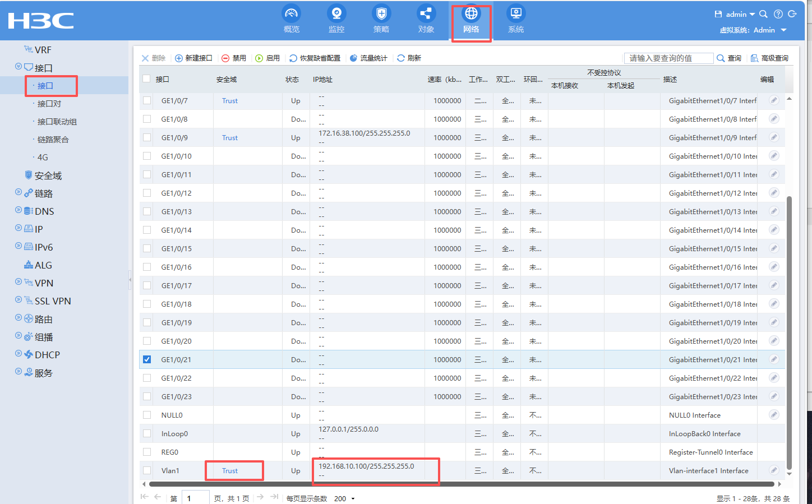This screenshot has width=812, height=504.
Task: Select the GE1/0/9 checkbox
Action: tap(147, 137)
